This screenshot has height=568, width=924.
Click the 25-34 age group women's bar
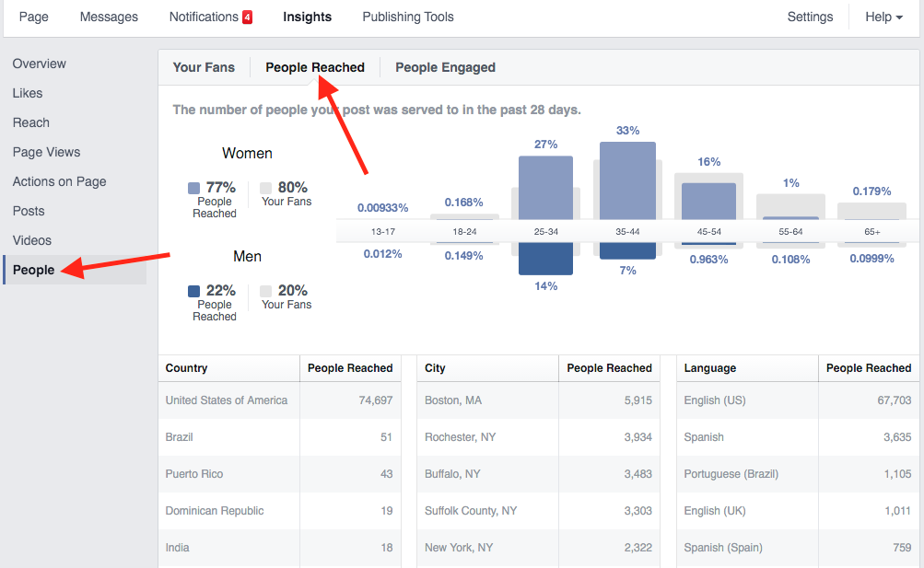[x=545, y=189]
